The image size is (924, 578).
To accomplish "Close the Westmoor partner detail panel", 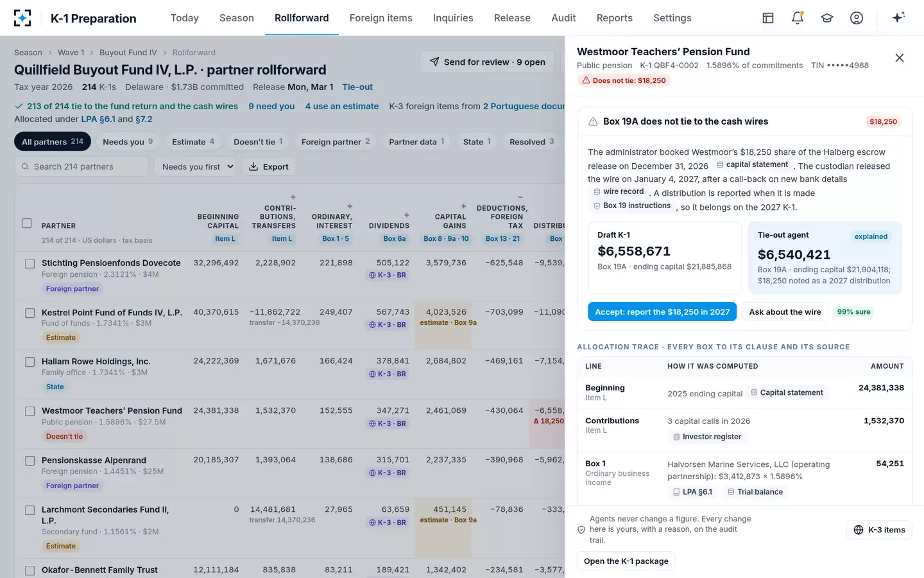I will click(900, 58).
